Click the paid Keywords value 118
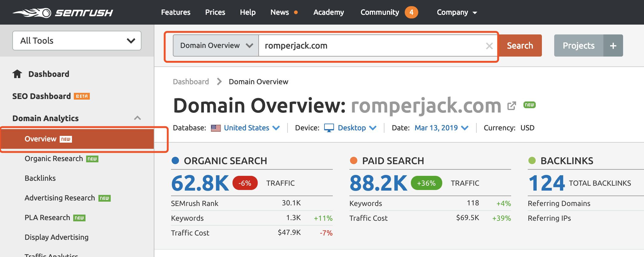This screenshot has width=644, height=257. (473, 203)
